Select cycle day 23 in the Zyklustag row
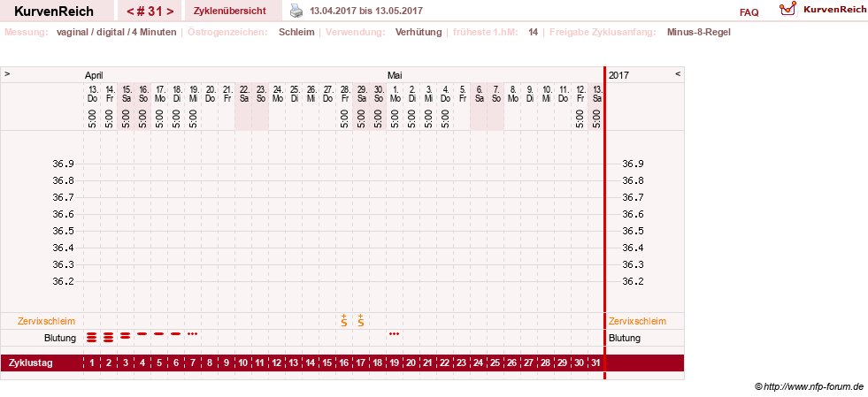 [x=462, y=363]
